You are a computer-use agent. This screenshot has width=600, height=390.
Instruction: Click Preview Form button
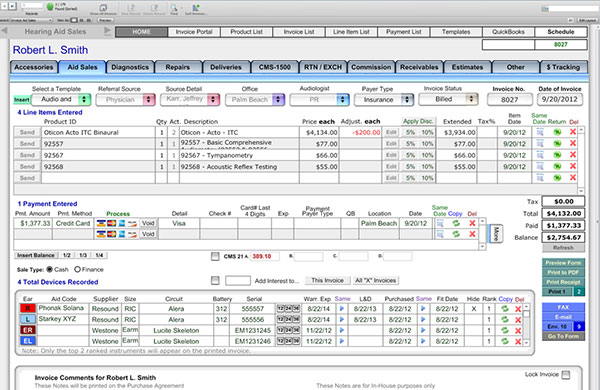[563, 263]
